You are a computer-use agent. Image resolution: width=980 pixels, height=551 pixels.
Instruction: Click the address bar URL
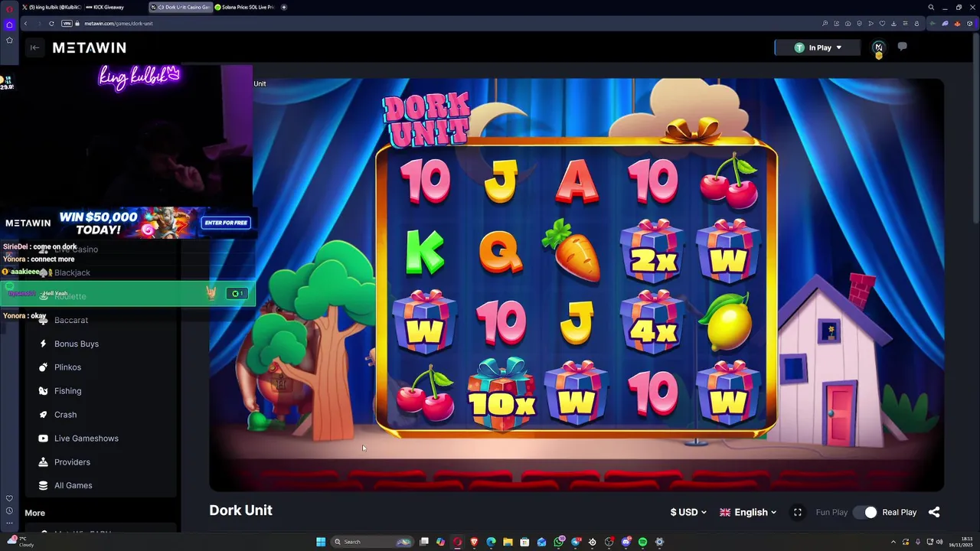coord(118,24)
